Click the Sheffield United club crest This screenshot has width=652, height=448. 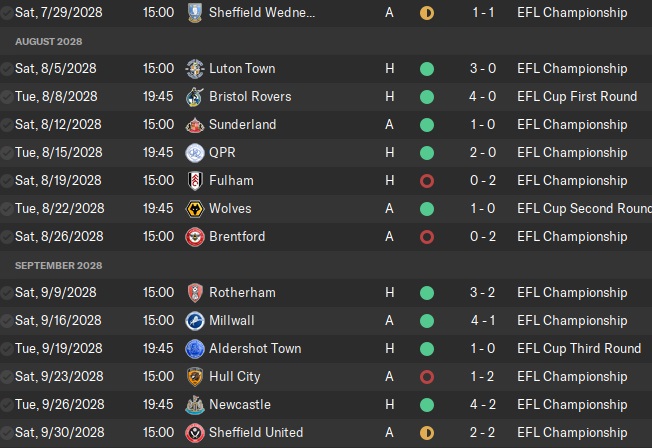pos(195,433)
